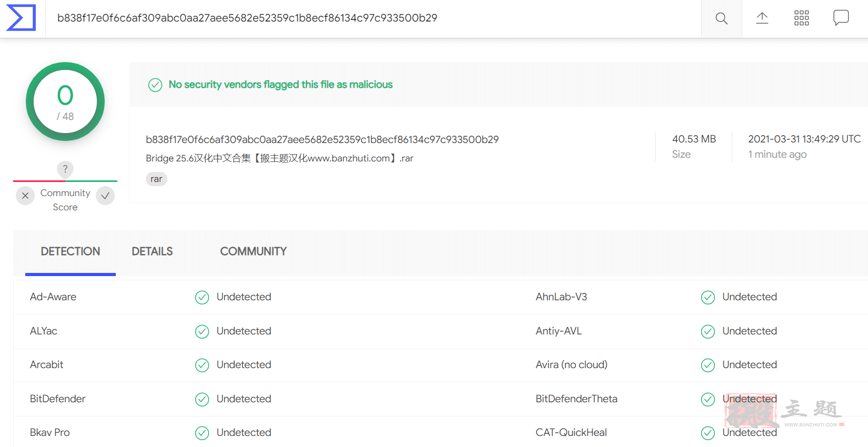The image size is (868, 447).
Task: Open the DETAILS tab
Action: [152, 252]
